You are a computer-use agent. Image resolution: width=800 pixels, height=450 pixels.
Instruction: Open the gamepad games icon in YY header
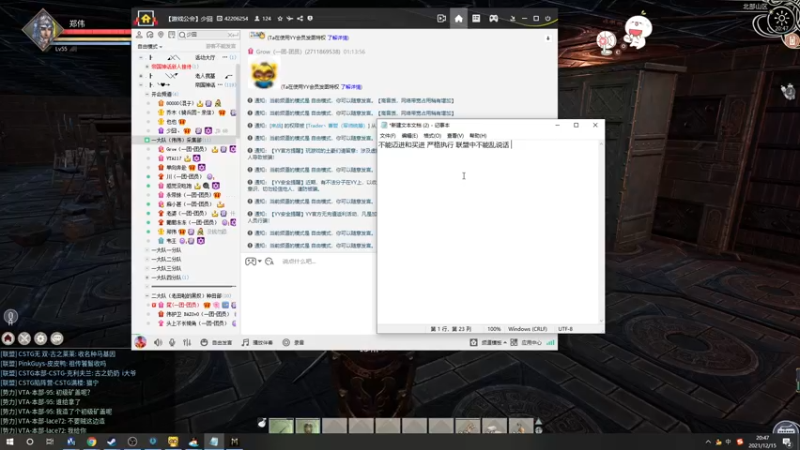point(494,19)
